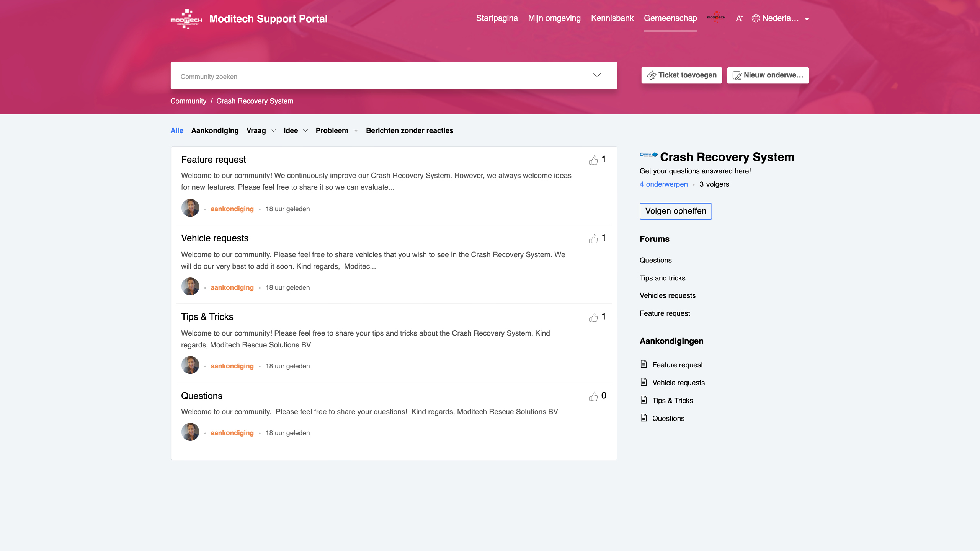Like the Feature request post
980x551 pixels.
click(x=593, y=160)
